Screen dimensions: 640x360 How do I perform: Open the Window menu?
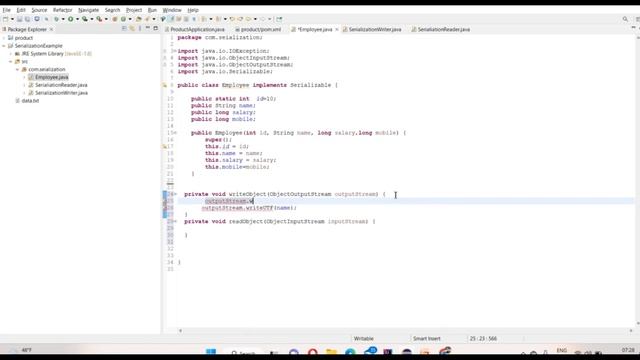click(x=172, y=10)
